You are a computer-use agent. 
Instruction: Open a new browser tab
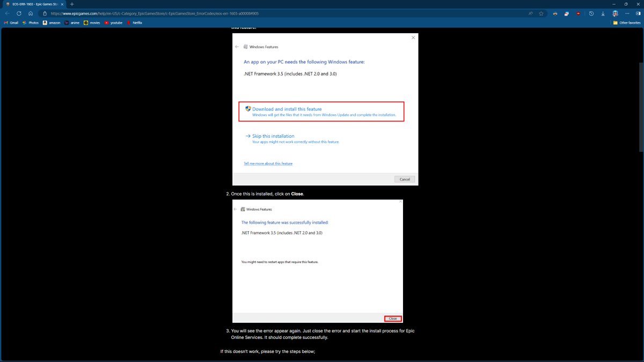pos(72,4)
